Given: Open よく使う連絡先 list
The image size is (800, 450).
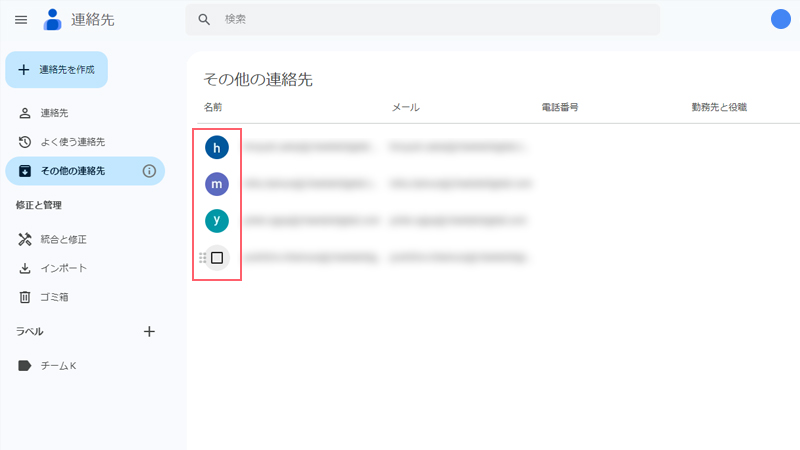Looking at the screenshot, I should [72, 142].
